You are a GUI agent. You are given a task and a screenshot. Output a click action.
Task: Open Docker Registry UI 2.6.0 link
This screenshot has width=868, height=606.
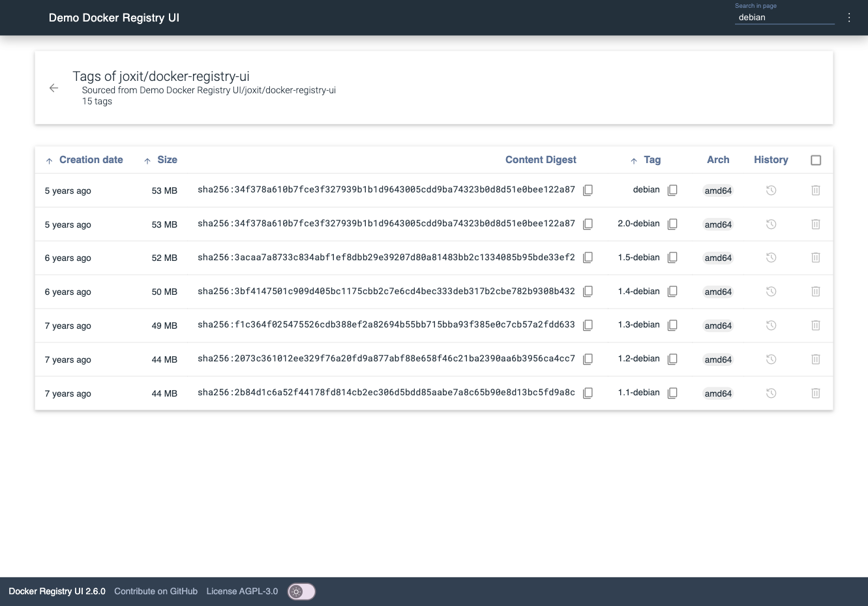(x=57, y=591)
